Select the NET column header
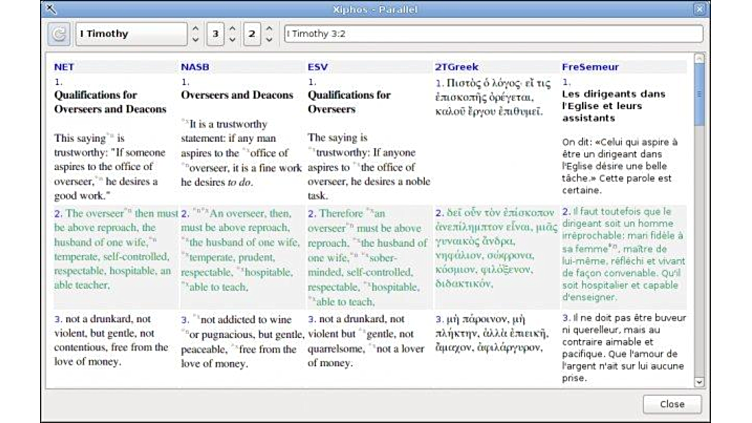This screenshot has width=752, height=423. tap(63, 67)
